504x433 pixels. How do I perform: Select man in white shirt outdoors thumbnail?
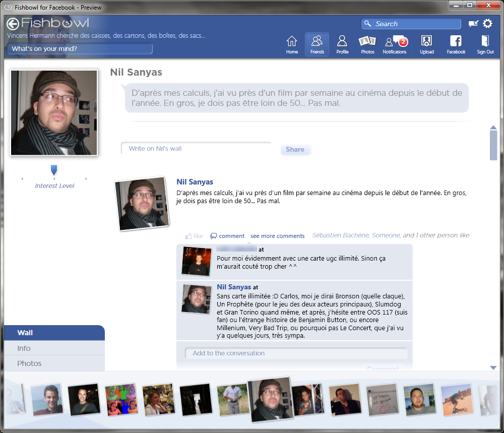pos(232,400)
